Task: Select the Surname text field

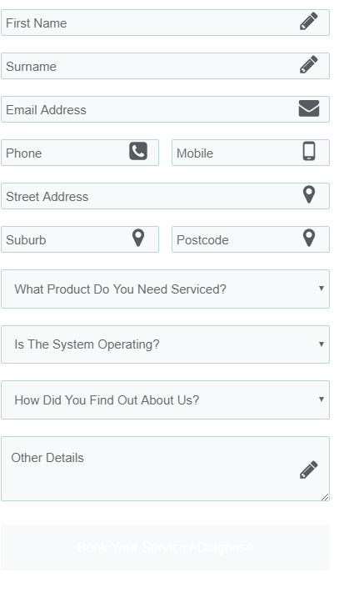Action: pos(165,66)
